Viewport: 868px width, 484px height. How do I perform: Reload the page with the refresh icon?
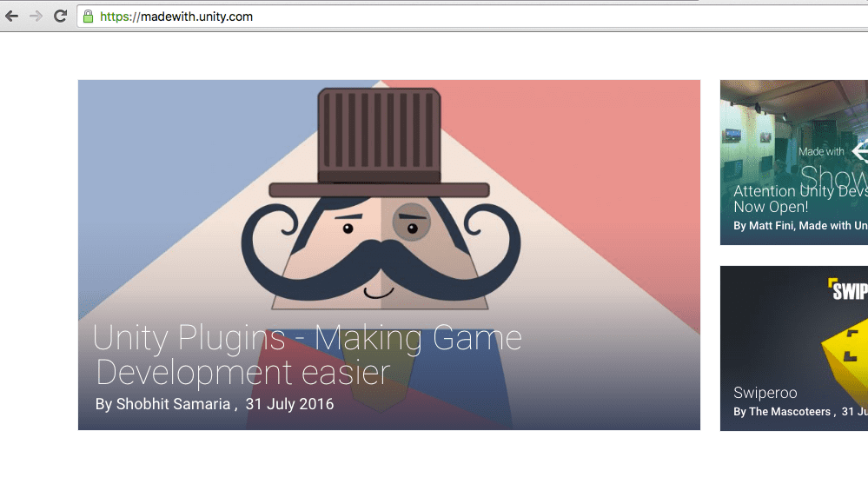[x=60, y=17]
